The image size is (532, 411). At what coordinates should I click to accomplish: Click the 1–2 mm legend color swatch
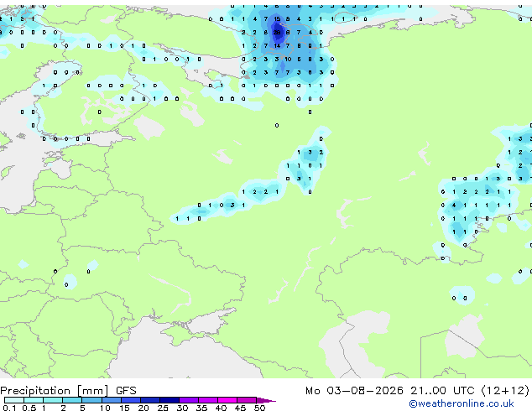pos(53,400)
